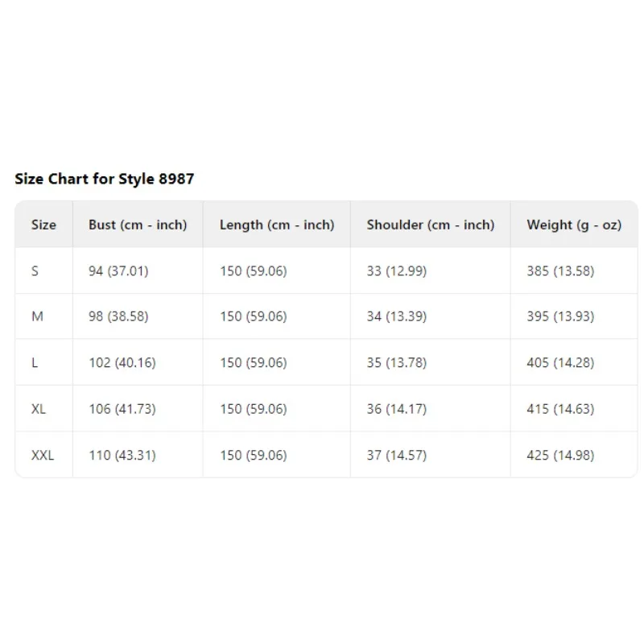Select bust value 98 (38.58)

click(x=118, y=316)
